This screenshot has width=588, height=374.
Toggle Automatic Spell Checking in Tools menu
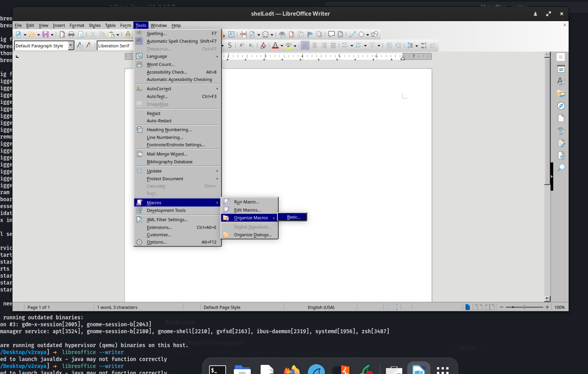(177, 41)
